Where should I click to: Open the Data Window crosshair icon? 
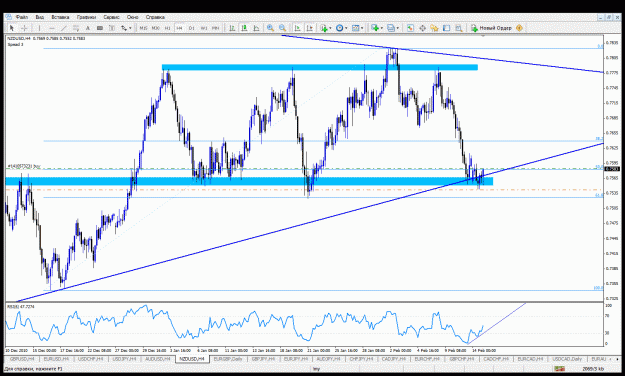(423, 28)
